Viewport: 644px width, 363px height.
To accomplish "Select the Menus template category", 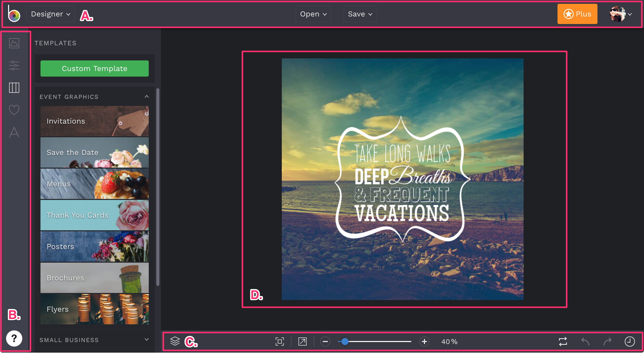I will point(95,184).
